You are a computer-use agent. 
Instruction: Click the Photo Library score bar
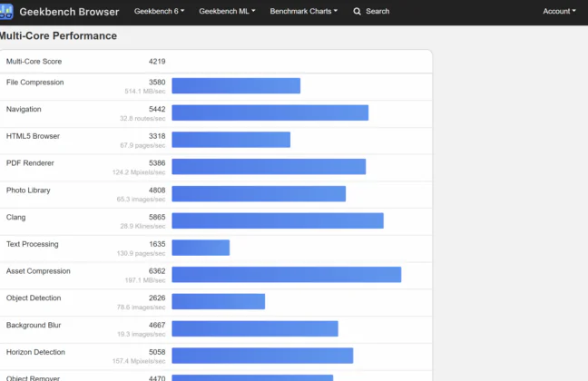coord(259,193)
